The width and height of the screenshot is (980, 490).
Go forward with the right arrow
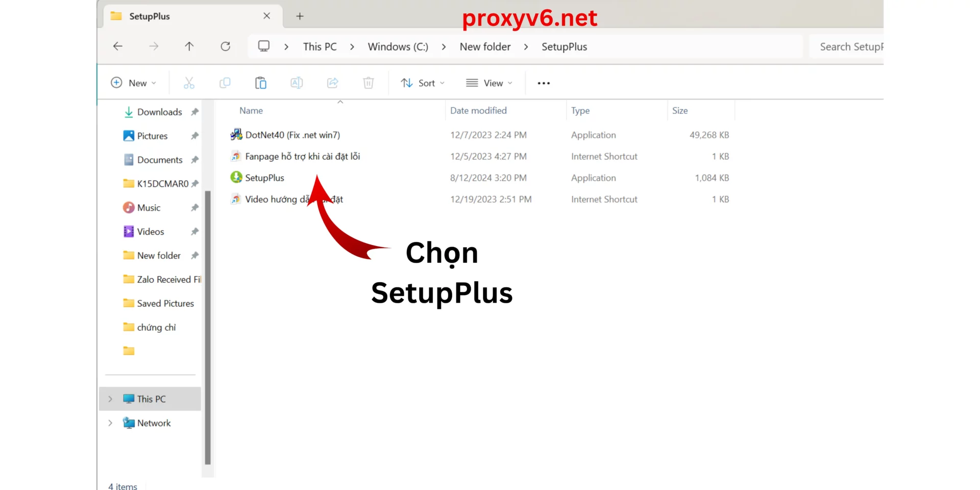(x=154, y=46)
